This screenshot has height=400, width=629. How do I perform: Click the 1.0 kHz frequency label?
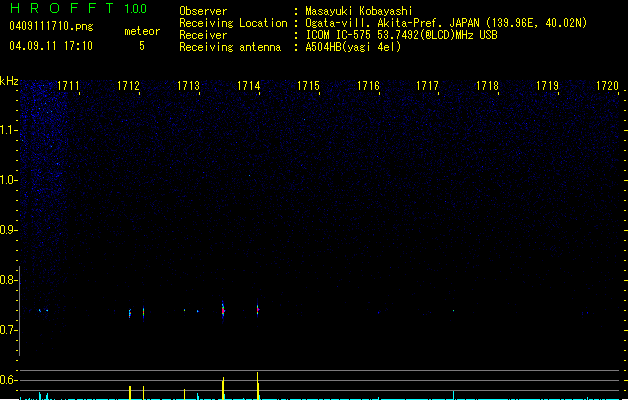click(x=8, y=180)
